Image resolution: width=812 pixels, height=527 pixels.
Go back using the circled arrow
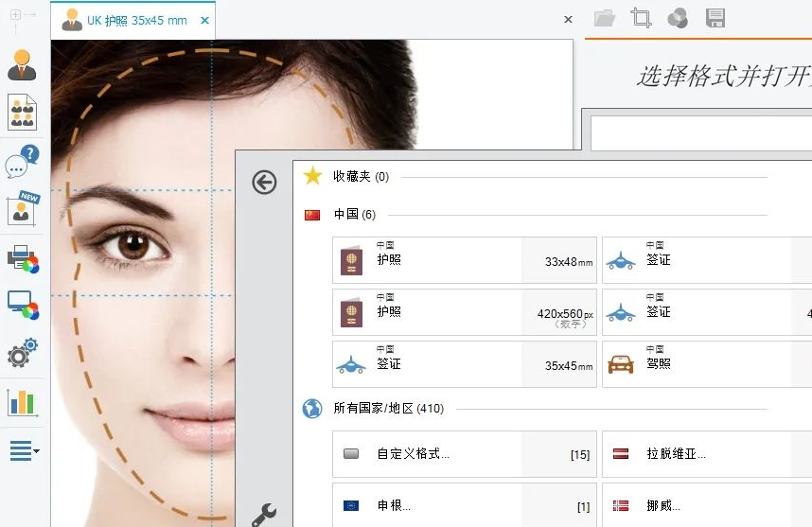264,183
